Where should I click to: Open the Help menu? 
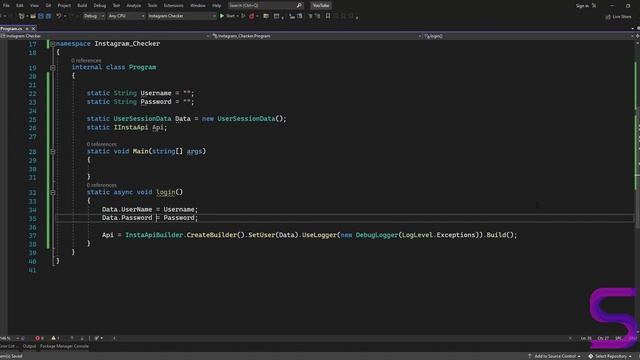(216, 6)
